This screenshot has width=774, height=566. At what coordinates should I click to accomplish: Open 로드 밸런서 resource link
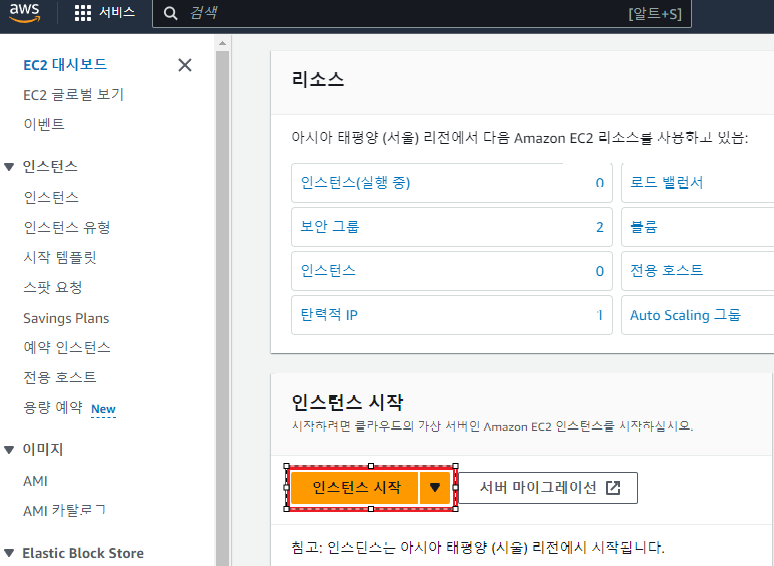click(666, 183)
